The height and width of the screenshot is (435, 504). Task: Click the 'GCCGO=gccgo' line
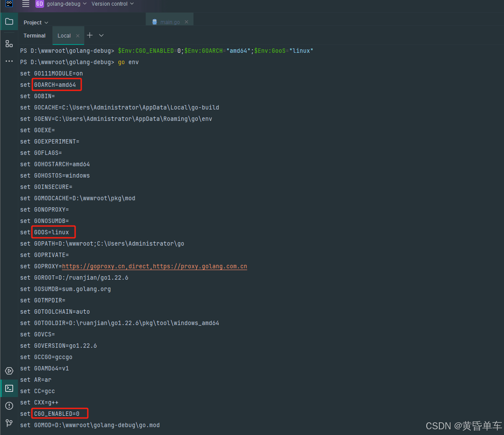click(46, 357)
